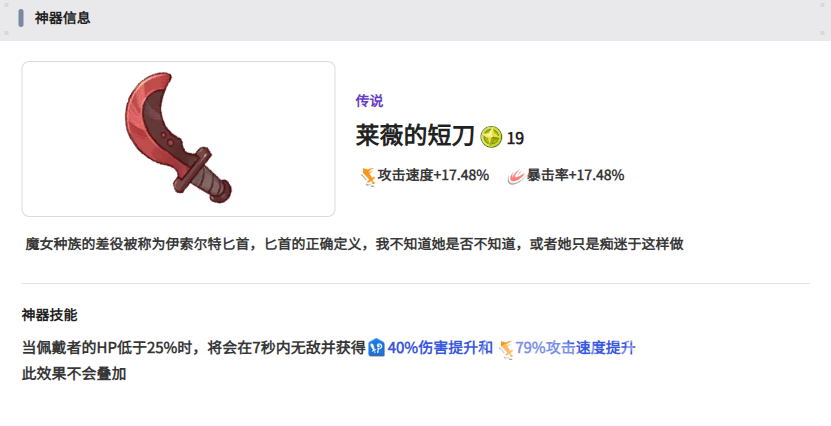Click the attack speed stat icon
The width and height of the screenshot is (831, 426).
click(x=368, y=176)
